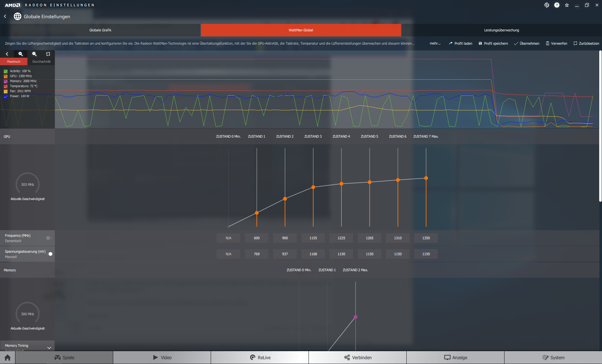602x364 pixels.
Task: Click the favorites star icon
Action: (567, 5)
